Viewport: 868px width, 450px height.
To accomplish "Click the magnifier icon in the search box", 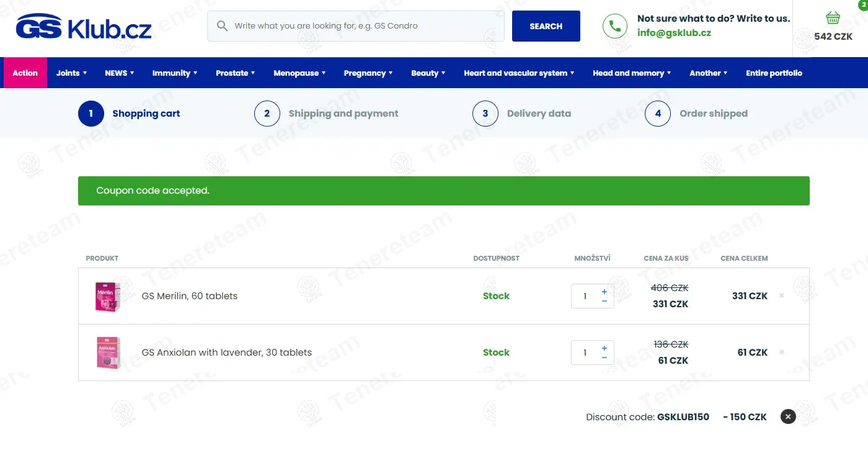I will 222,26.
